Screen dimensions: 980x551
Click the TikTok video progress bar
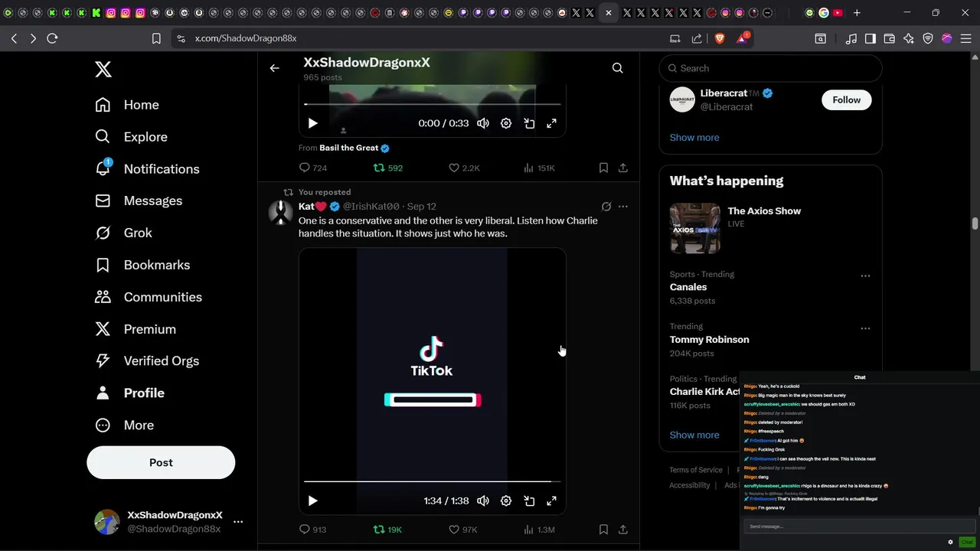click(x=433, y=481)
